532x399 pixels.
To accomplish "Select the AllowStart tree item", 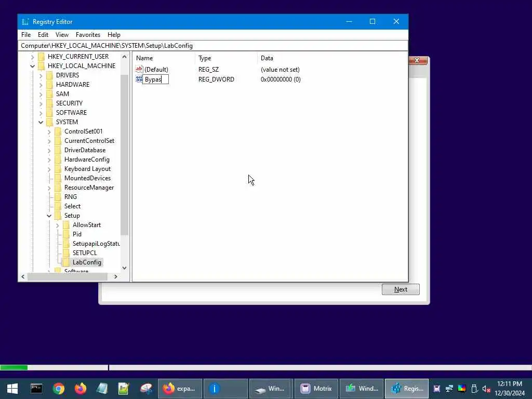I will pos(87,225).
